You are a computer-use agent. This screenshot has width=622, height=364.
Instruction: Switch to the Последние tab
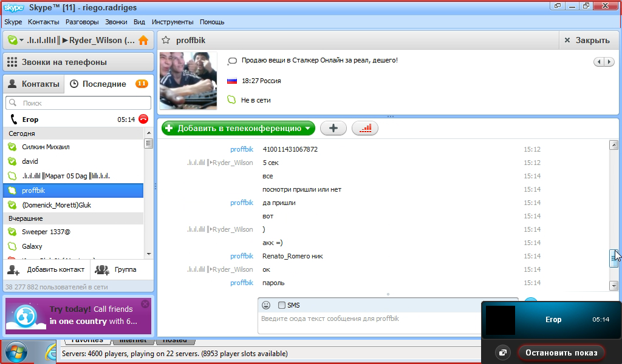click(x=109, y=84)
